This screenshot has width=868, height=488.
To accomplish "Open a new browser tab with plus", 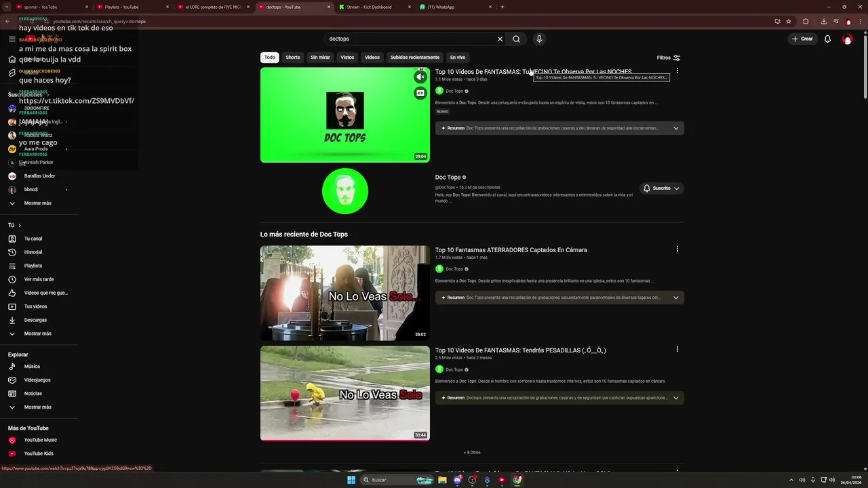I will coord(502,7).
